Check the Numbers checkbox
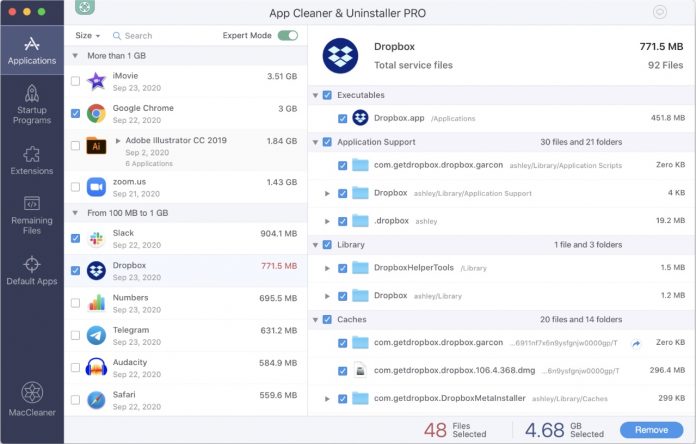 75,303
